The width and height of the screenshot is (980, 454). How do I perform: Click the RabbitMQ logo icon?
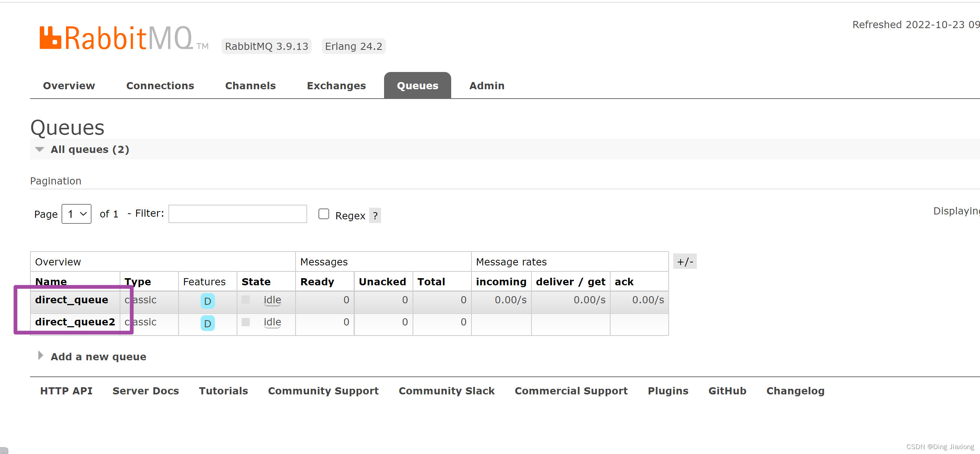click(50, 37)
